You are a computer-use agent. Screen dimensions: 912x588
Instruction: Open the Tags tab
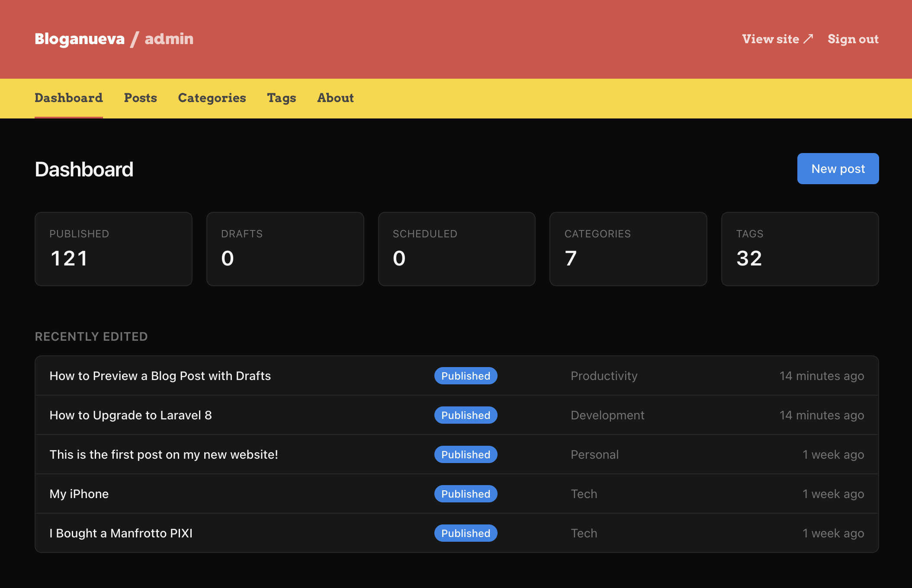[282, 98]
